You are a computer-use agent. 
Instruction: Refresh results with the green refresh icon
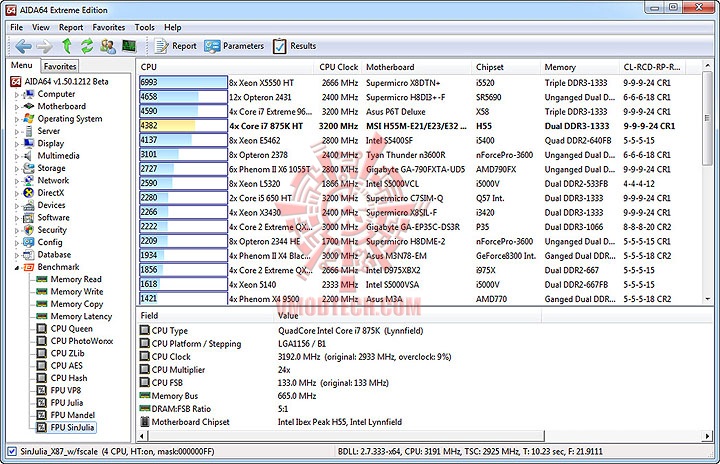click(87, 46)
